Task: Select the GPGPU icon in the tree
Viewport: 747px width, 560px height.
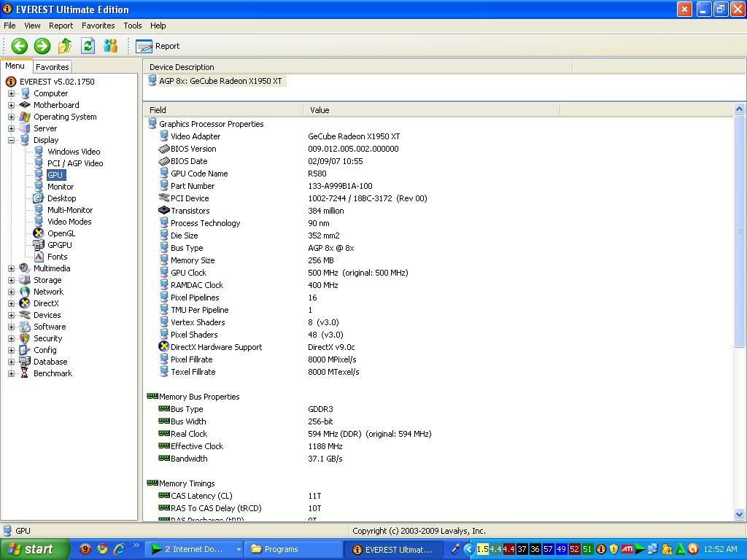Action: (39, 245)
